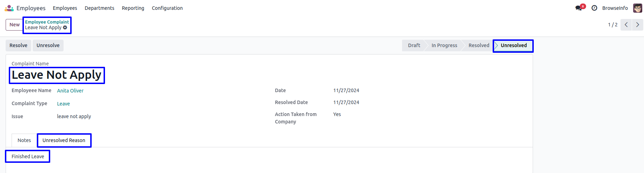Viewport: 644px width, 173px height.
Task: Open the activities clock icon
Action: pos(594,8)
